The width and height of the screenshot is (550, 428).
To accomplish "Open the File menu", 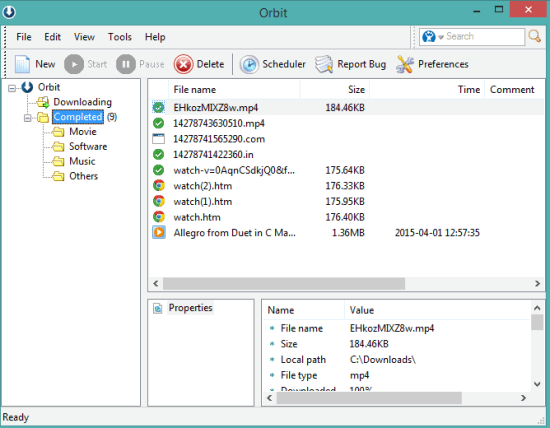I will tap(24, 37).
